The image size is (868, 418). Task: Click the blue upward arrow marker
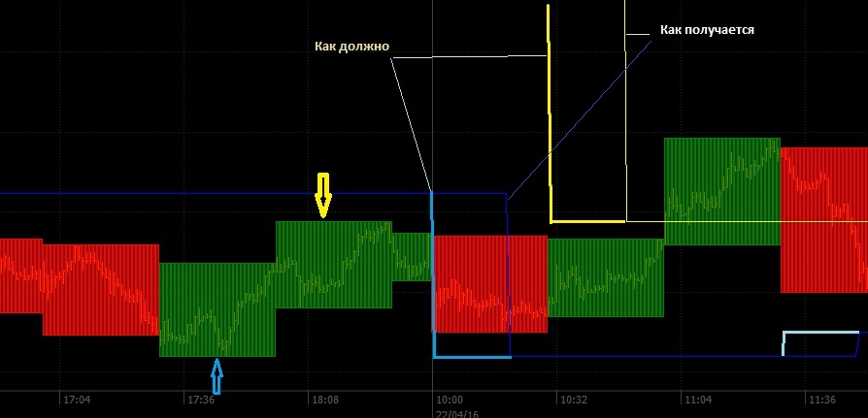(x=217, y=376)
